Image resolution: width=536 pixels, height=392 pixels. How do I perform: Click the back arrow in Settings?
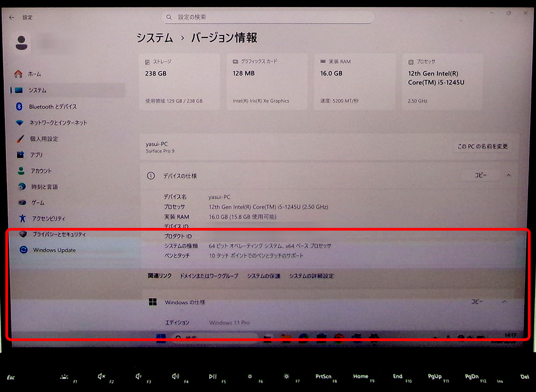point(12,18)
